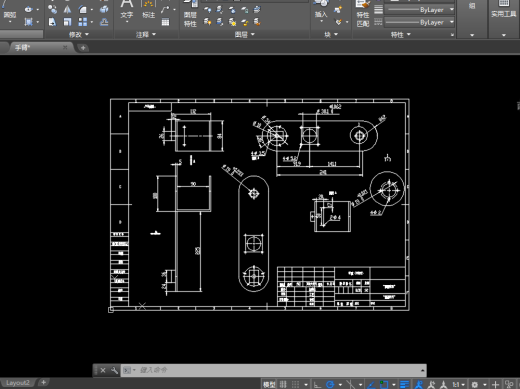
Task: Click the ellipse icon in the draw panel
Action: (x=29, y=9)
